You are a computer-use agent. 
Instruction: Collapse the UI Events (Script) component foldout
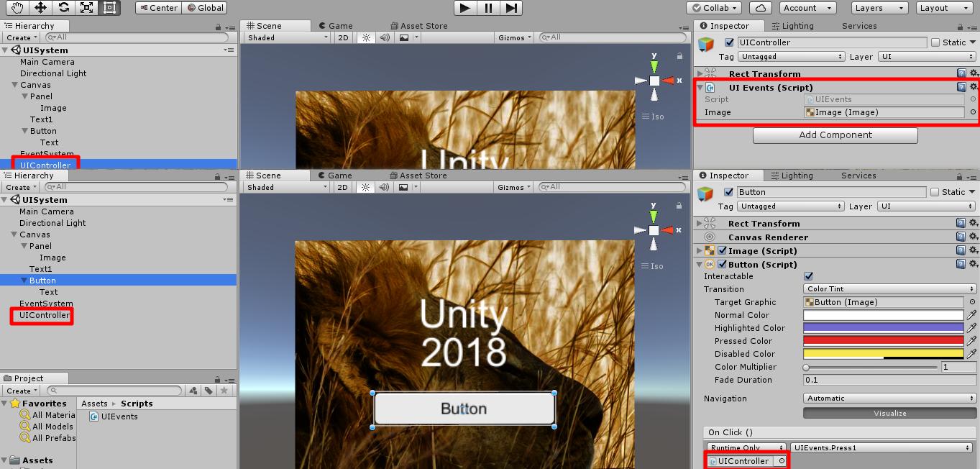point(700,87)
